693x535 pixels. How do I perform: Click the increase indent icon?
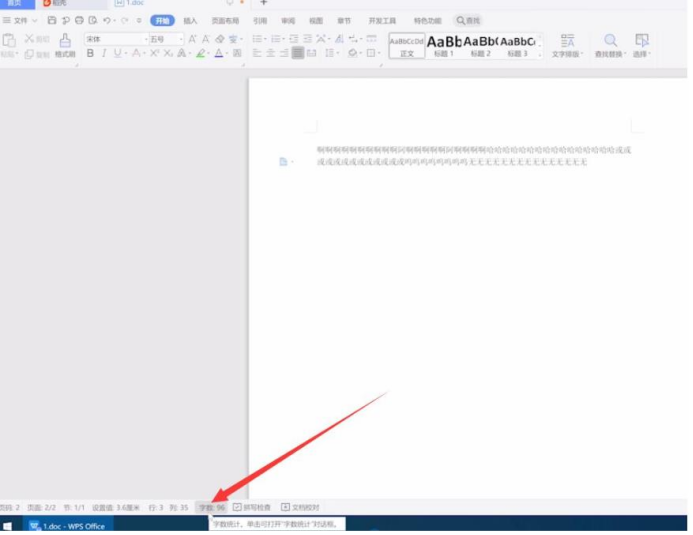[x=308, y=39]
